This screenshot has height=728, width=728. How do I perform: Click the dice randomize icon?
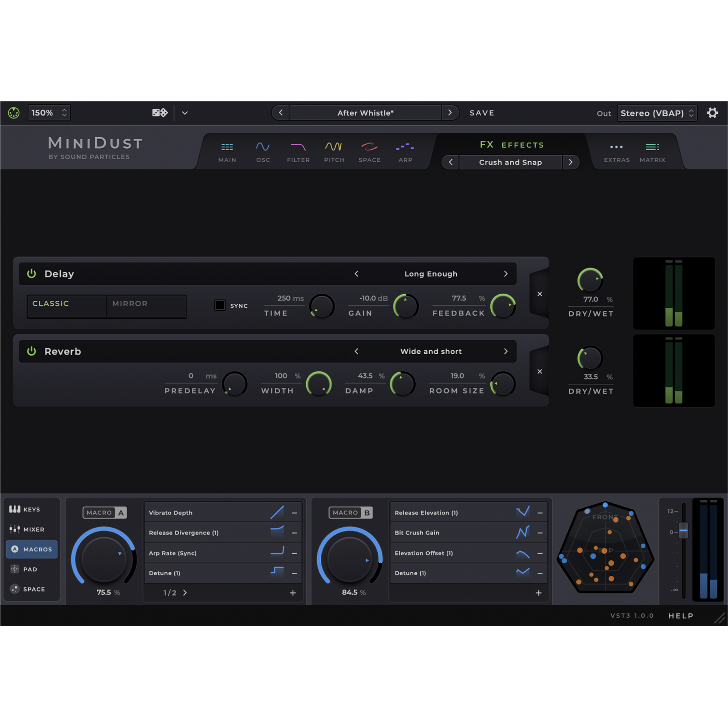point(159,113)
